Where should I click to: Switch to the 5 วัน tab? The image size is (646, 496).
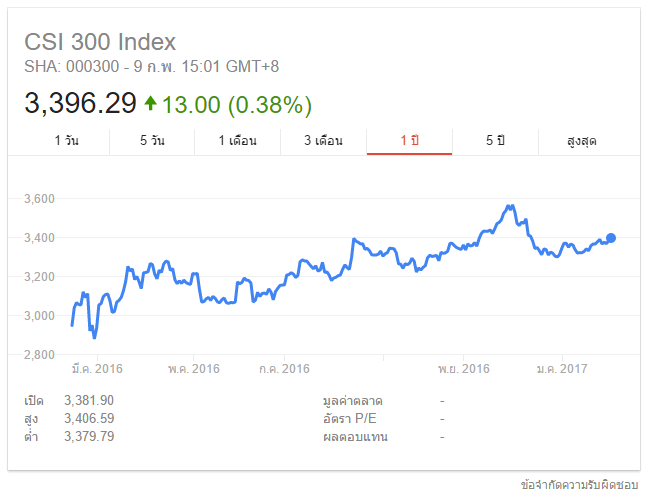point(152,141)
